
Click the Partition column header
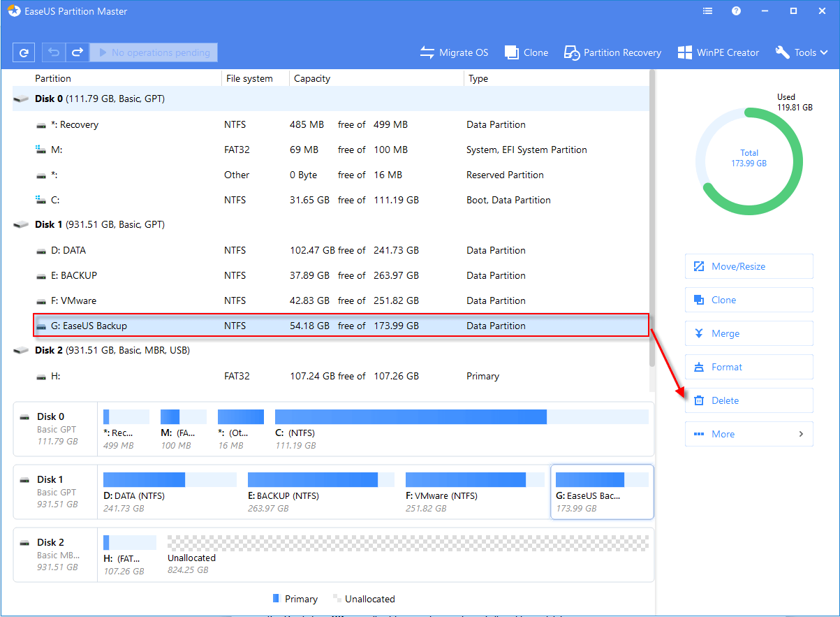(53, 78)
